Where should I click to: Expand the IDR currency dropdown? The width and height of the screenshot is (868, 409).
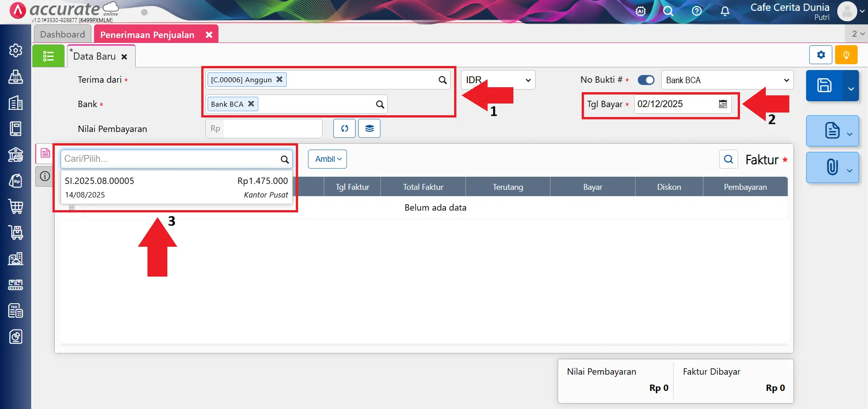pyautogui.click(x=498, y=80)
